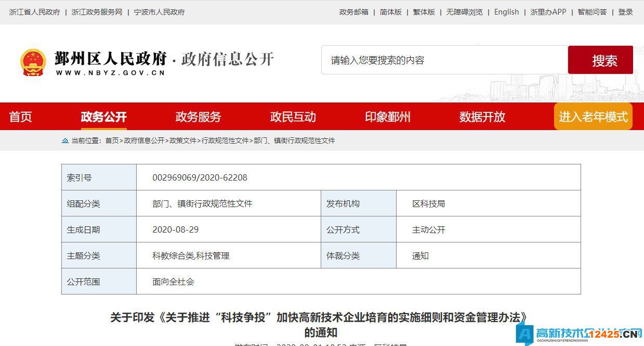Open 政务邮箱 link

tap(354, 12)
